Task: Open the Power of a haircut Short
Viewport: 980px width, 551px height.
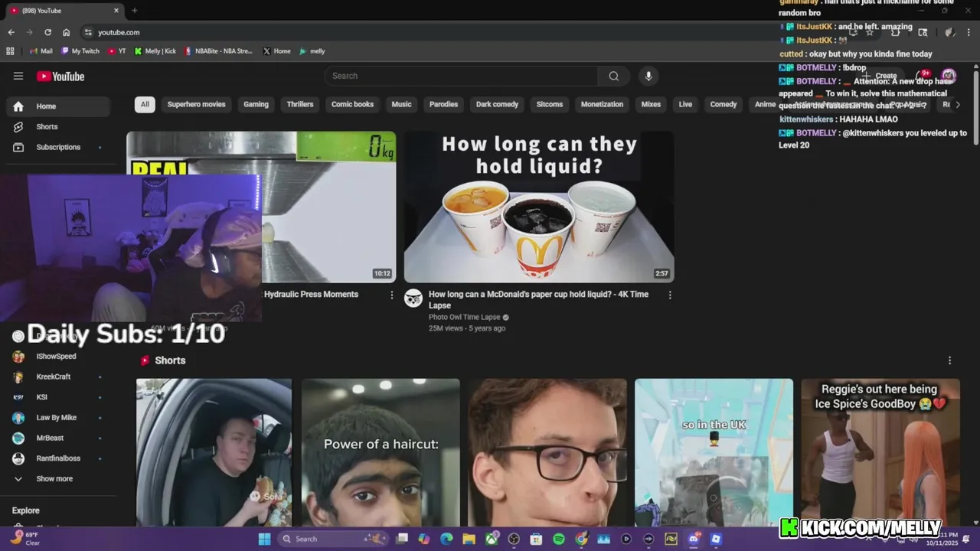Action: [381, 452]
